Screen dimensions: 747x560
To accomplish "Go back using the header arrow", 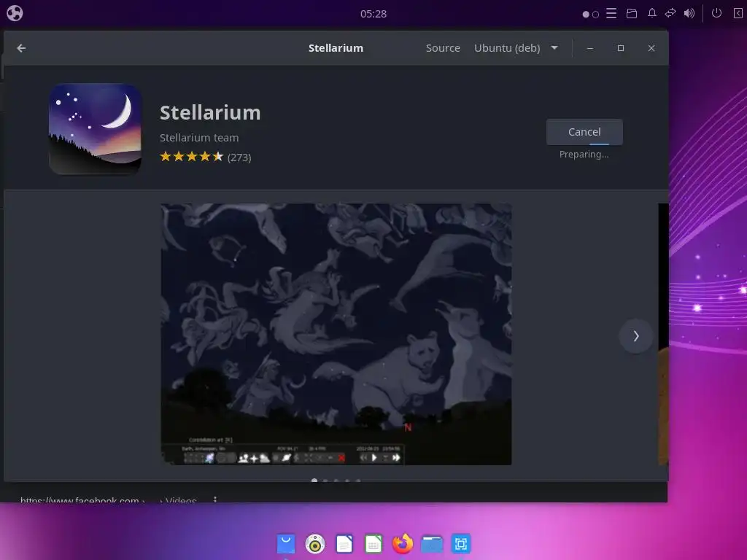I will click(21, 48).
